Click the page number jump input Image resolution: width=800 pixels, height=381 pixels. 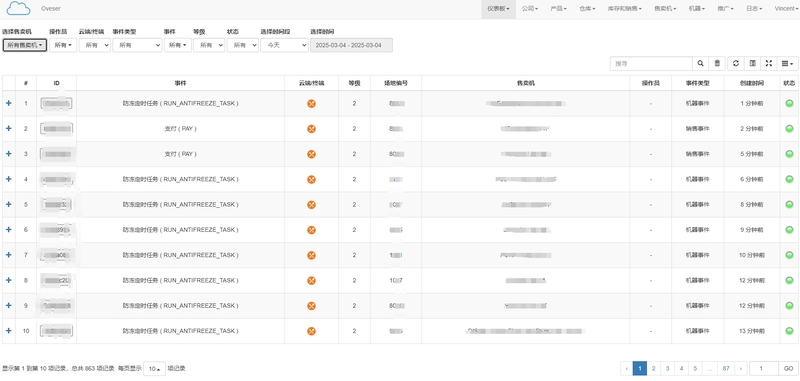point(764,368)
